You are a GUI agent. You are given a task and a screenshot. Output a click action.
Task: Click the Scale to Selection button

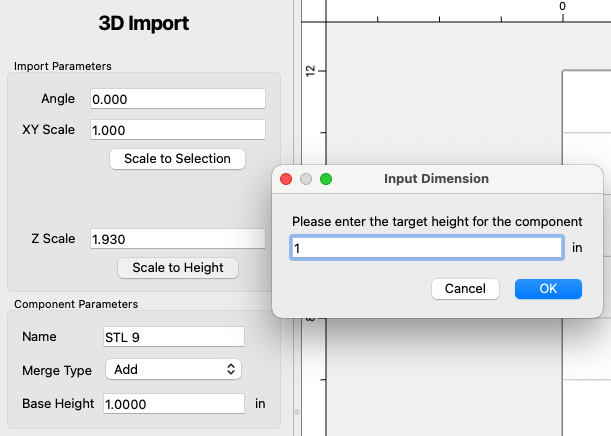(177, 159)
